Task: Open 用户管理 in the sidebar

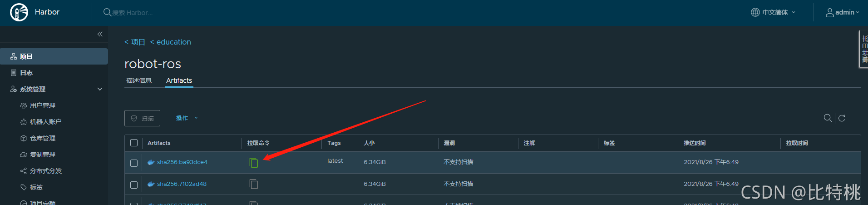Action: click(43, 105)
